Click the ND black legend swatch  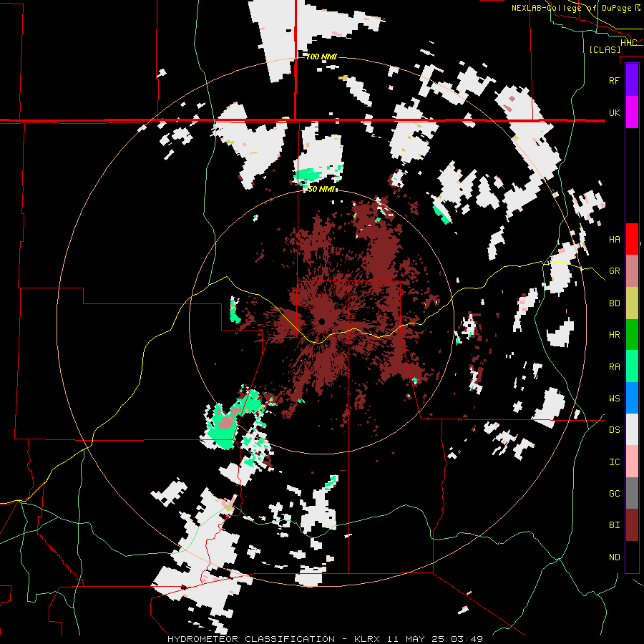pos(632,557)
